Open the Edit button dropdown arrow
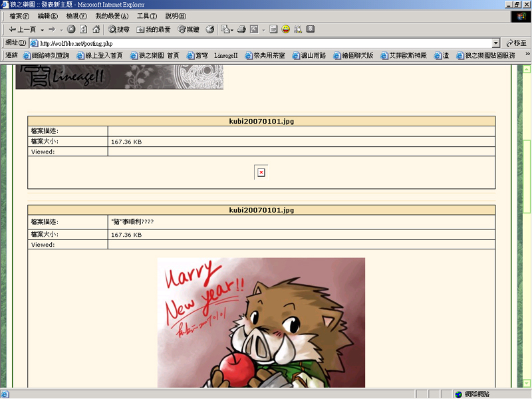This screenshot has height=399, width=532. point(263,30)
